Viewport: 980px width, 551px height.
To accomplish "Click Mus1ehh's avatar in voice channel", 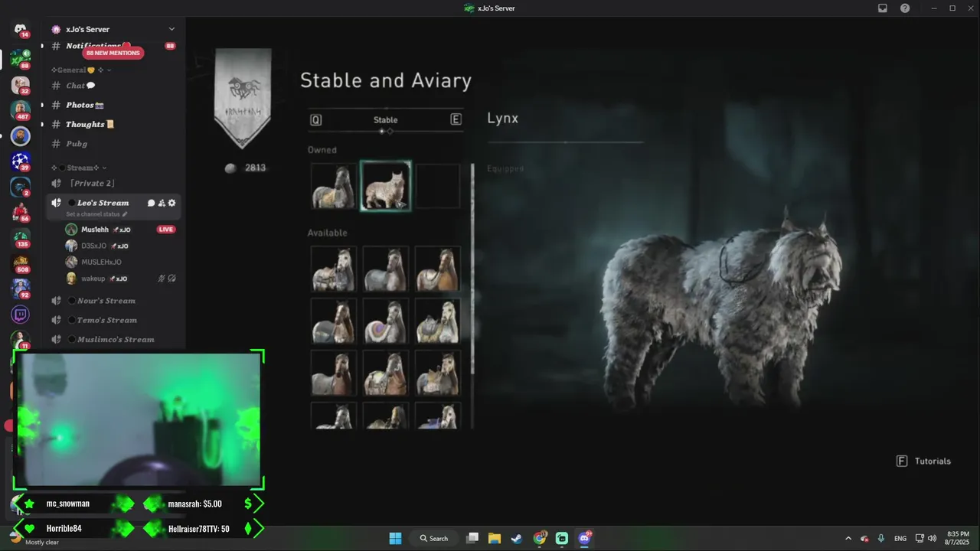I will [x=71, y=230].
